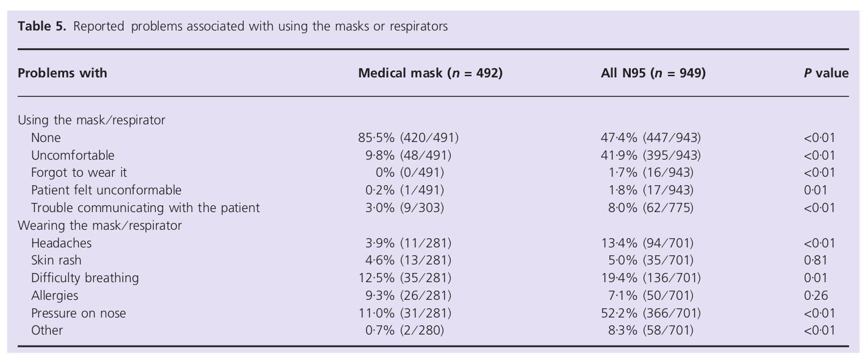
Task: Click the "41·9% (395/943)" N95 cell
Action: click(x=650, y=155)
